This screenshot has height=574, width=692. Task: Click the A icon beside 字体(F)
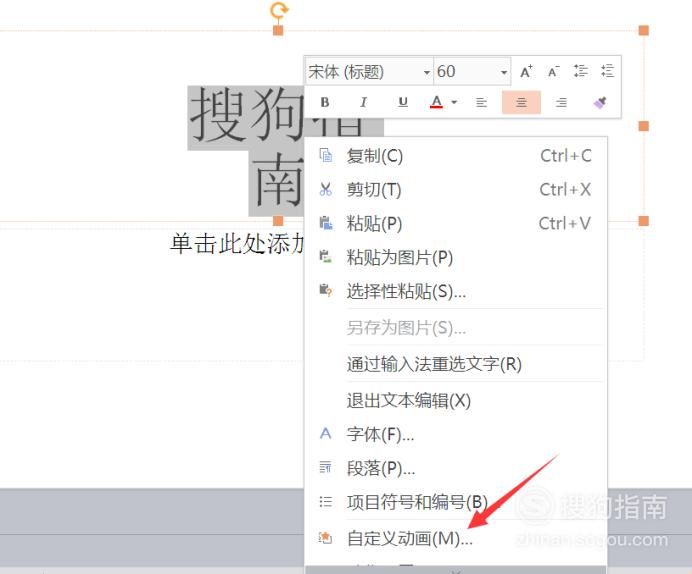click(325, 433)
